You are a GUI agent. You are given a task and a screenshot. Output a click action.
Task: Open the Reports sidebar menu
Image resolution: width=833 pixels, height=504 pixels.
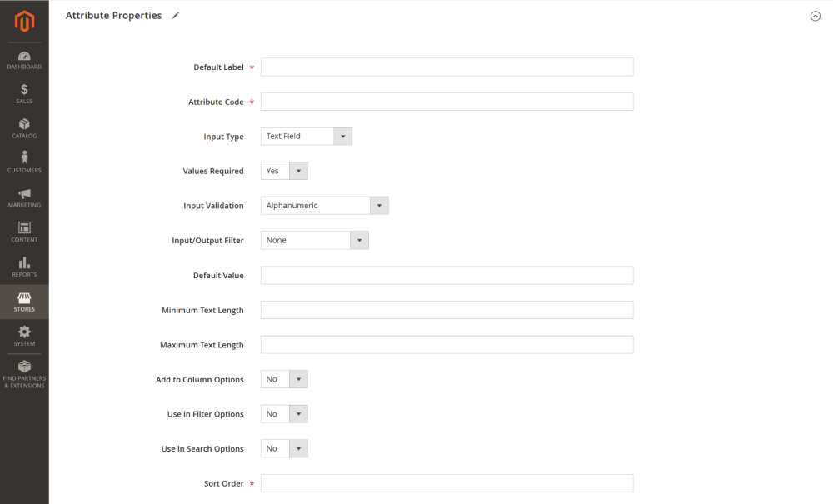pyautogui.click(x=24, y=267)
